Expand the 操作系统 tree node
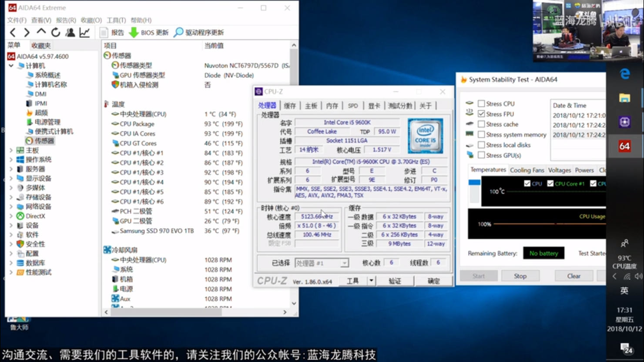The width and height of the screenshot is (644, 362). coord(11,159)
